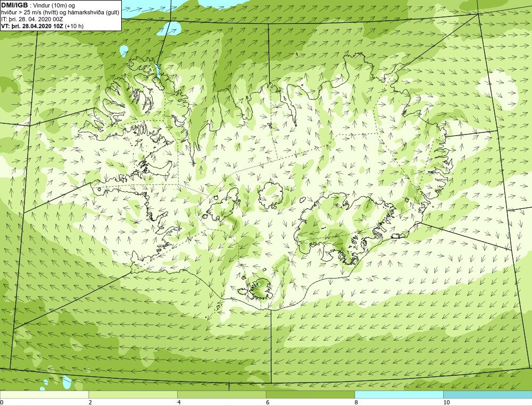This screenshot has height=406, width=532.
Task: Click the 'VT: þri. 28.04.2020 10Z' valid time line
Action: pyautogui.click(x=42, y=26)
